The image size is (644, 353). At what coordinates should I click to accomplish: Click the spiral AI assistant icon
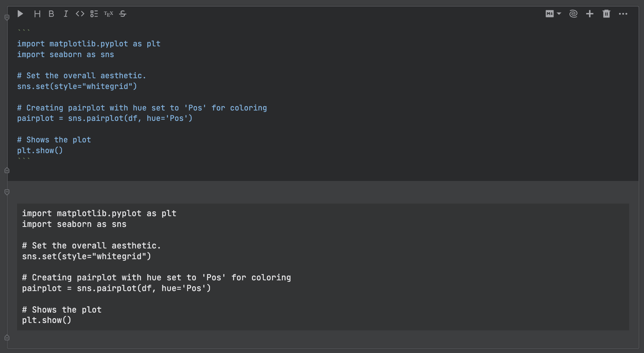tap(573, 14)
